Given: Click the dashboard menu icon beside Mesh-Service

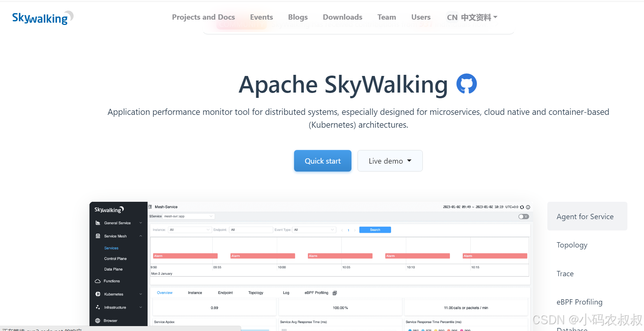Looking at the screenshot, I should [150, 207].
